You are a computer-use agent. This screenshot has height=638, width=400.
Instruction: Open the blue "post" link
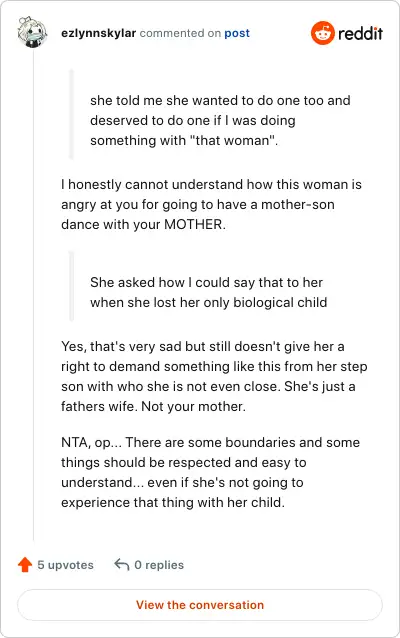[237, 33]
